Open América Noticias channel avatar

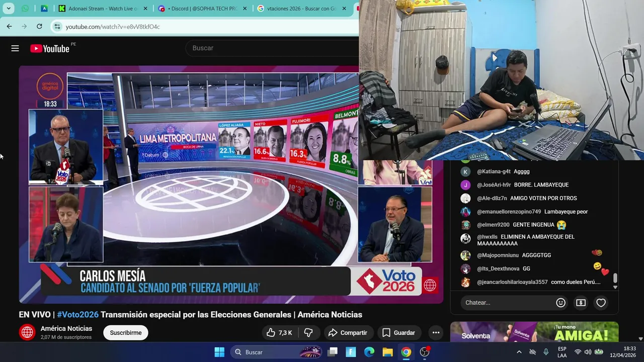27,332
